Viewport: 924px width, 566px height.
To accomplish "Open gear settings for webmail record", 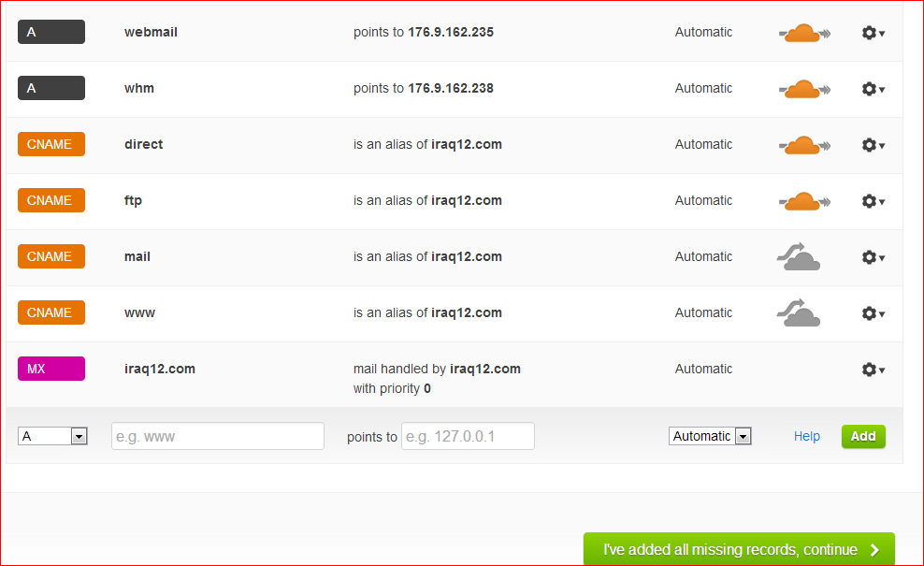I will tap(873, 33).
